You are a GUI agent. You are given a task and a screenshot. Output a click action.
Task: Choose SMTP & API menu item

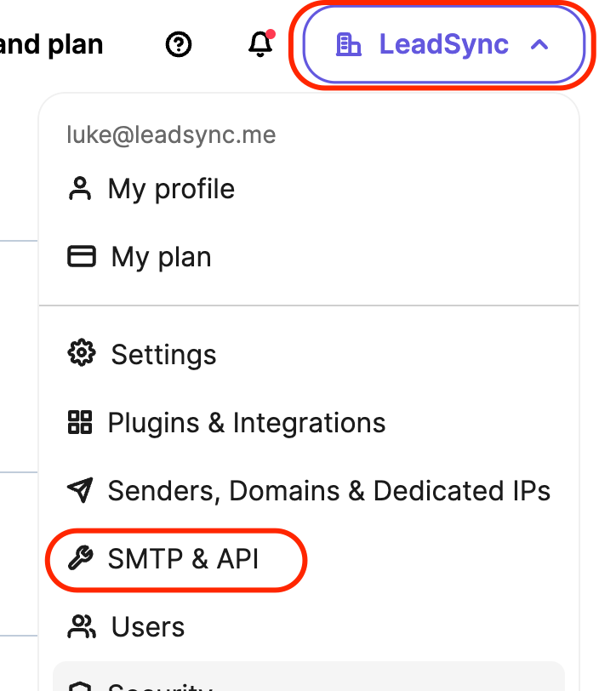(183, 559)
